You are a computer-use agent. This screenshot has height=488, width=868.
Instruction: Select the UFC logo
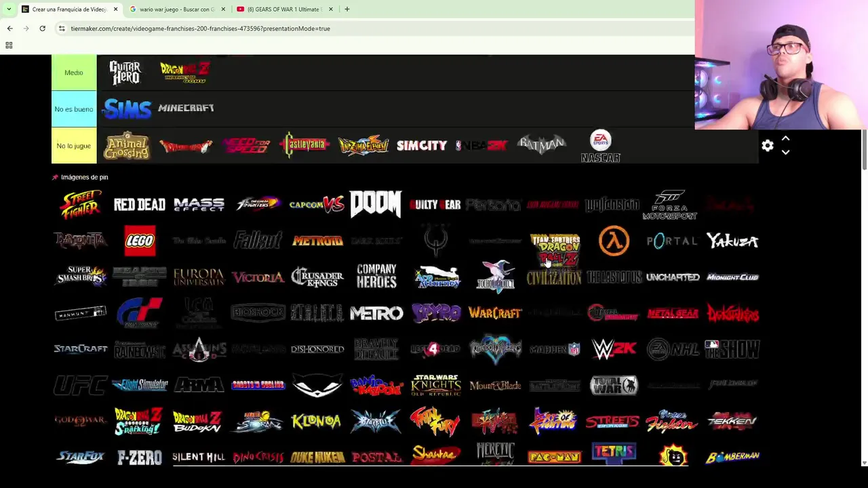(81, 385)
